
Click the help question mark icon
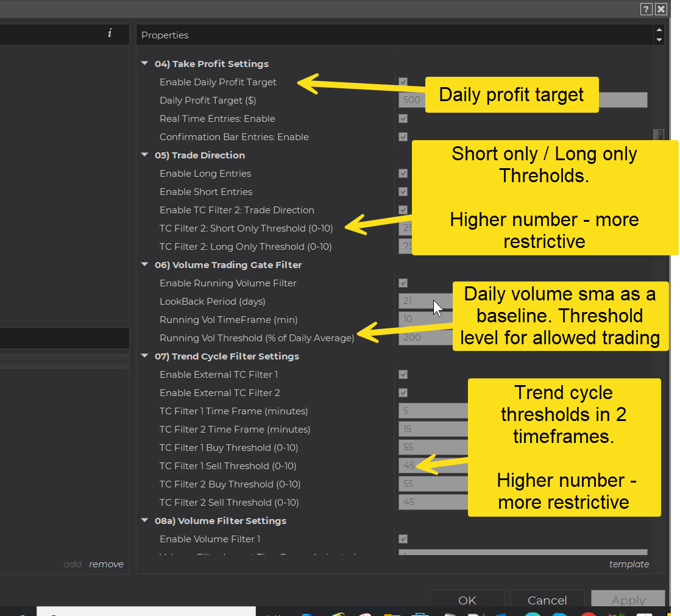(646, 9)
